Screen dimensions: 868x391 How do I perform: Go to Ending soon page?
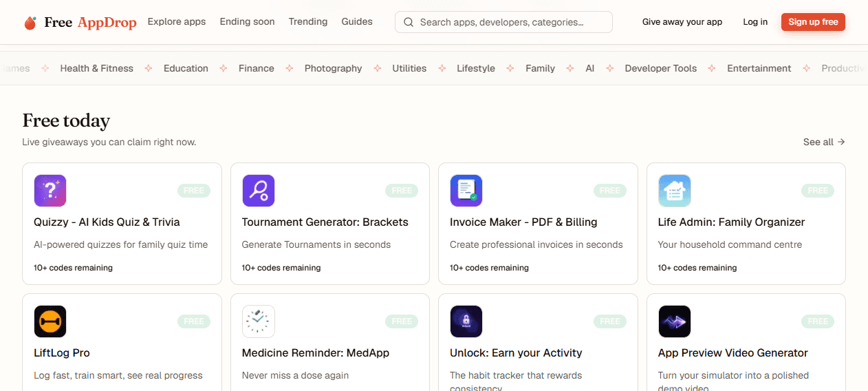tap(247, 22)
